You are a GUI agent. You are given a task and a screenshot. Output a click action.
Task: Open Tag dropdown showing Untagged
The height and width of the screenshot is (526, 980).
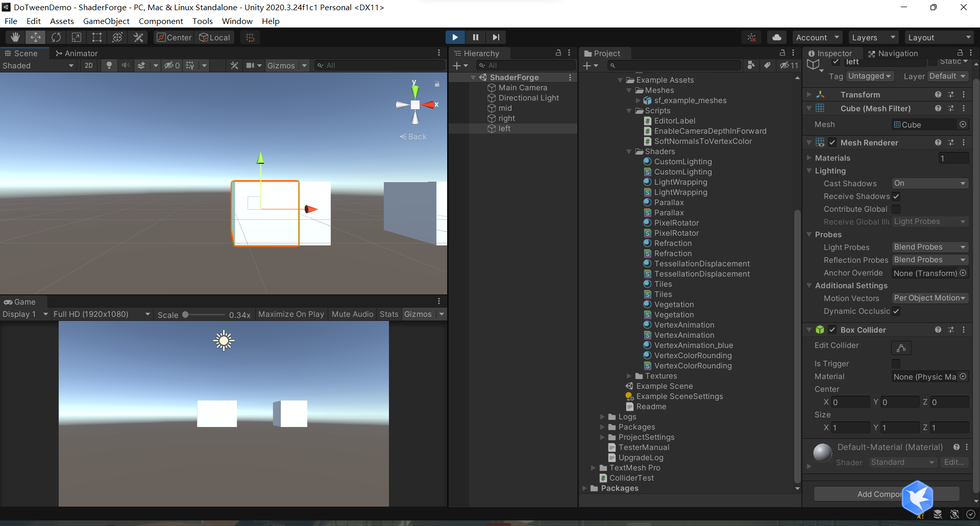[x=870, y=76]
